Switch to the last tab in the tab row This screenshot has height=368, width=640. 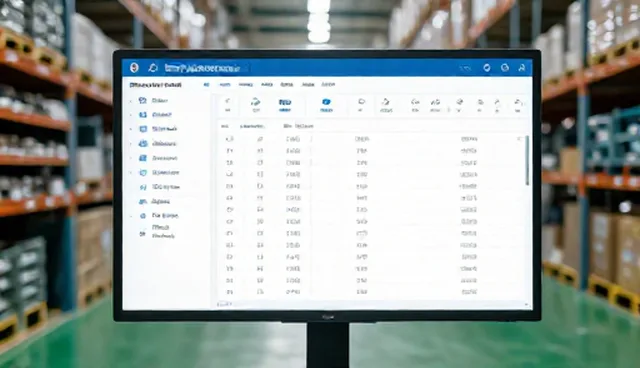[x=328, y=84]
